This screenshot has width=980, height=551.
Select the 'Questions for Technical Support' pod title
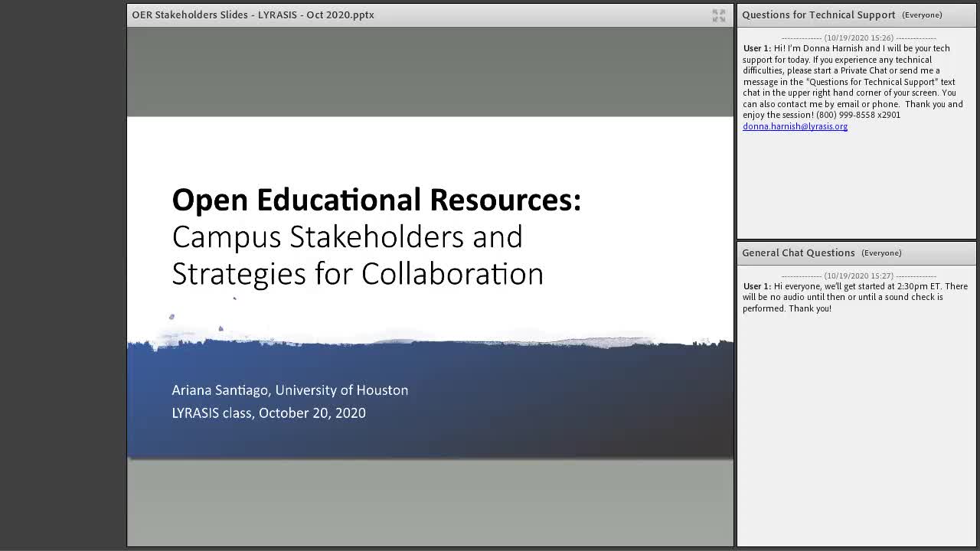coord(818,15)
